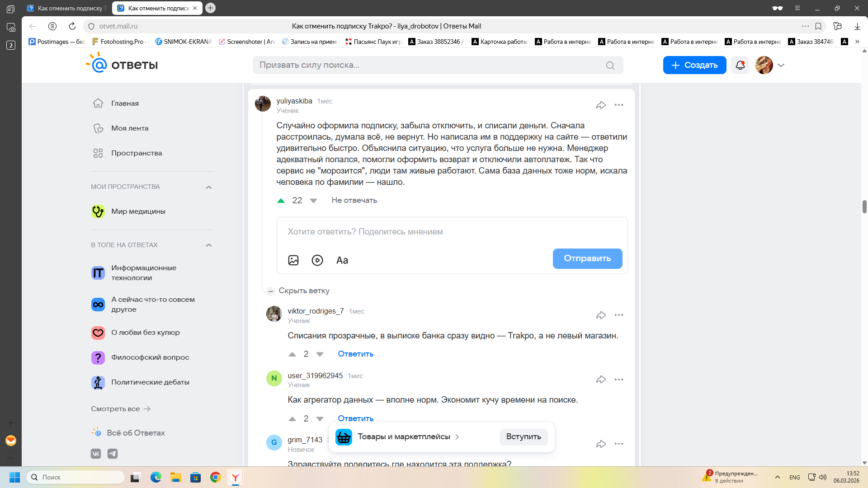The width and height of the screenshot is (868, 488).
Task: Open the Telegram icon in sidebar
Action: [x=113, y=454]
